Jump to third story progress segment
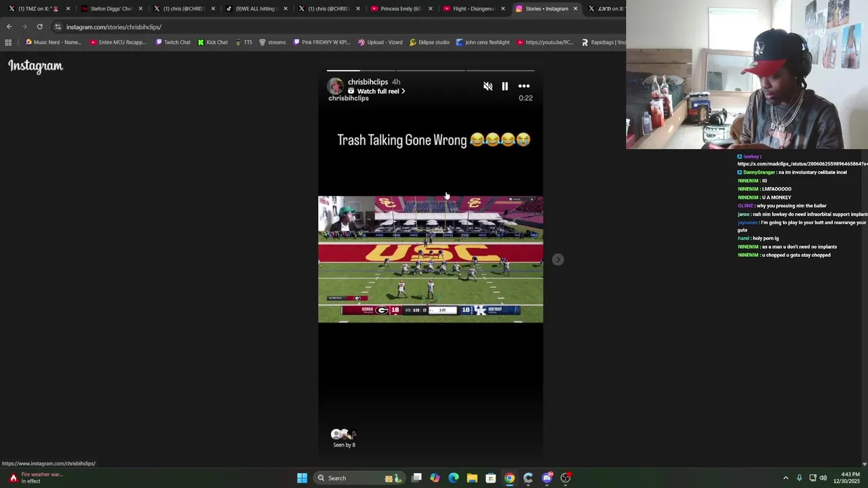Image resolution: width=868 pixels, height=488 pixels. [x=500, y=70]
